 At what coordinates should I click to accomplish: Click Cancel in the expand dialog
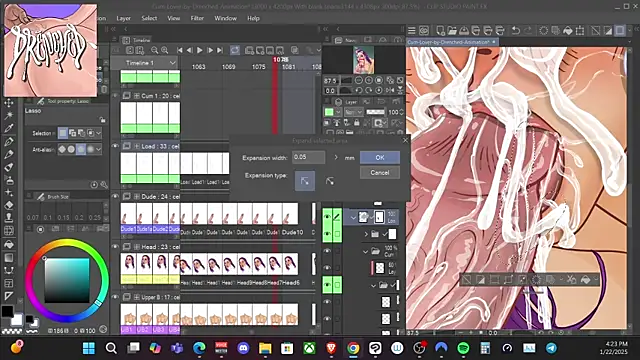tap(380, 173)
